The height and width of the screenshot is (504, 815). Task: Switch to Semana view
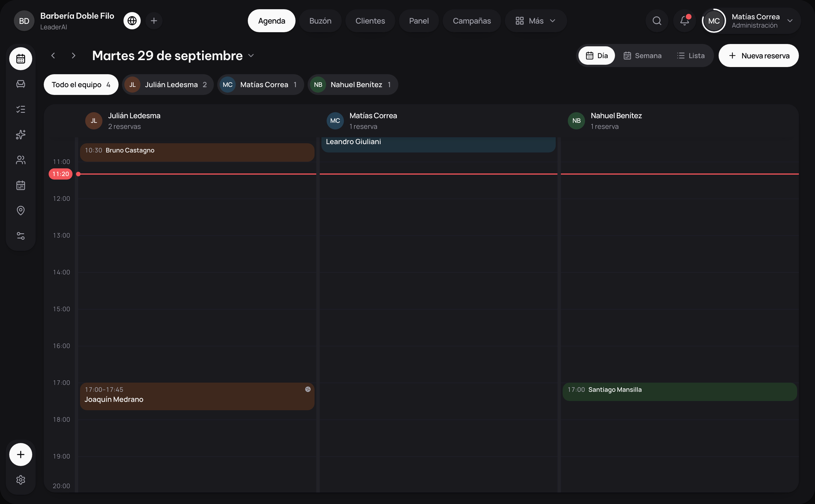[642, 56]
